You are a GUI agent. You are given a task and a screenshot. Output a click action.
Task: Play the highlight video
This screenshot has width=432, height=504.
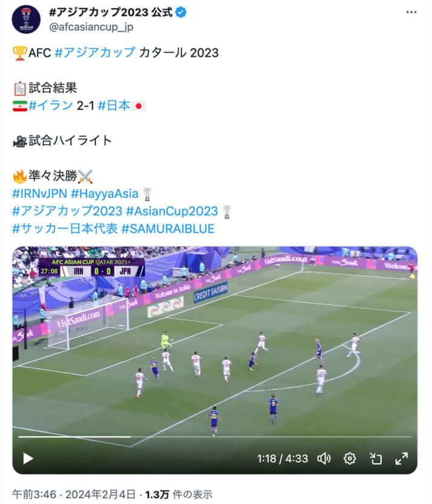pos(28,459)
